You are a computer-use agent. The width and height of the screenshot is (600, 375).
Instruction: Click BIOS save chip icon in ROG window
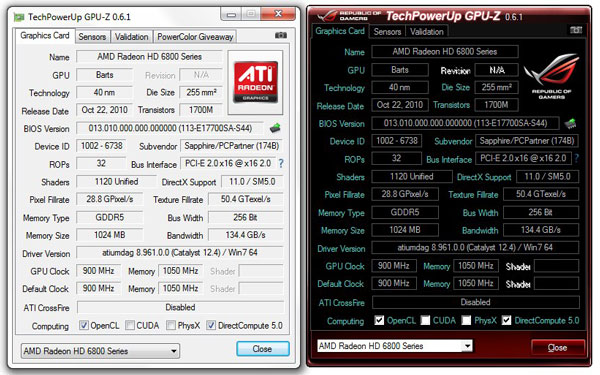[570, 123]
